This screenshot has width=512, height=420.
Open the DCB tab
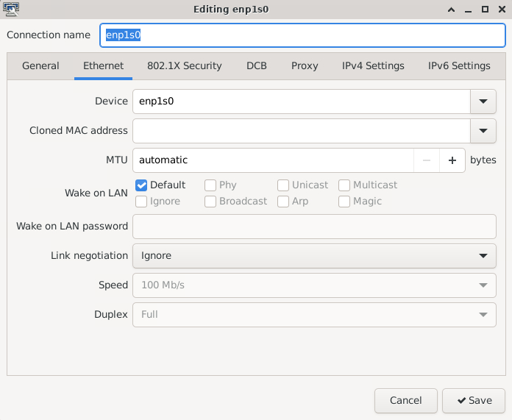257,66
